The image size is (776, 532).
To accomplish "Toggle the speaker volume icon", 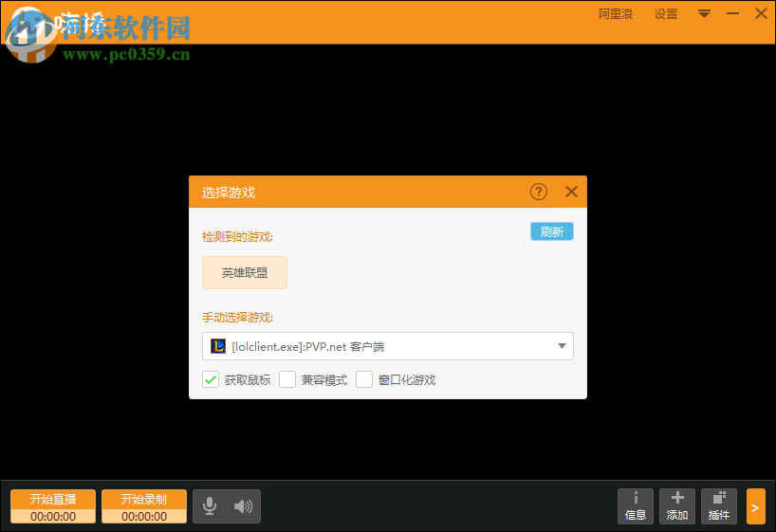I will point(243,506).
